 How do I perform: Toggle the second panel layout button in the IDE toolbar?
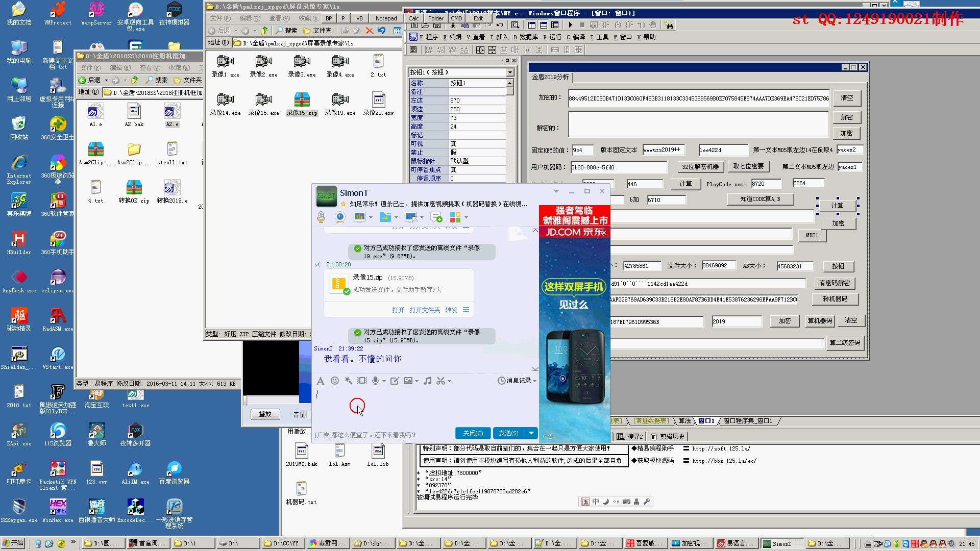544,25
